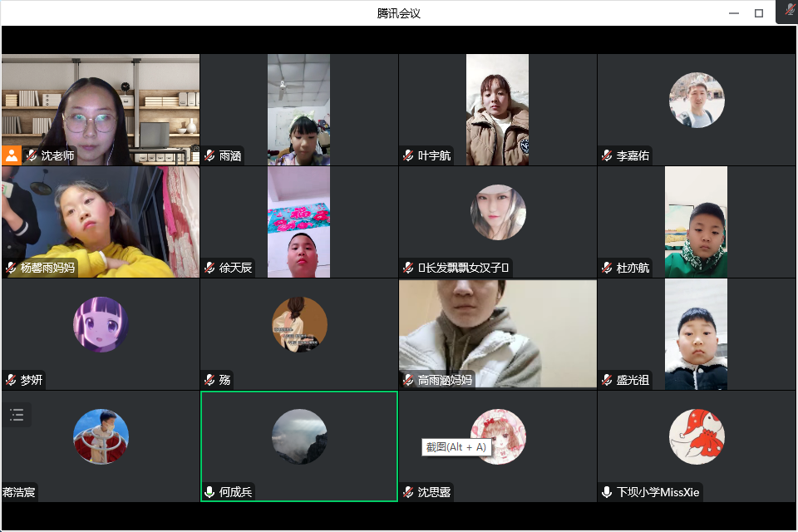Select 李嘉佑's round profile avatar

point(697,100)
